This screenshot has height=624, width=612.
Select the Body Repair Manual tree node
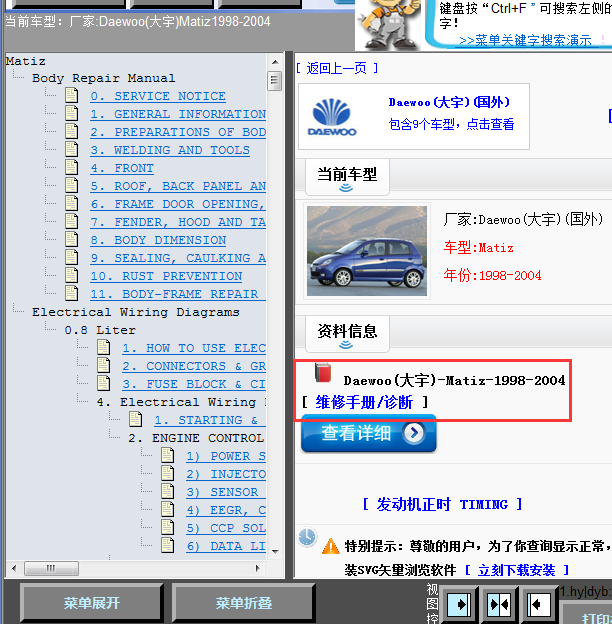pyautogui.click(x=103, y=78)
